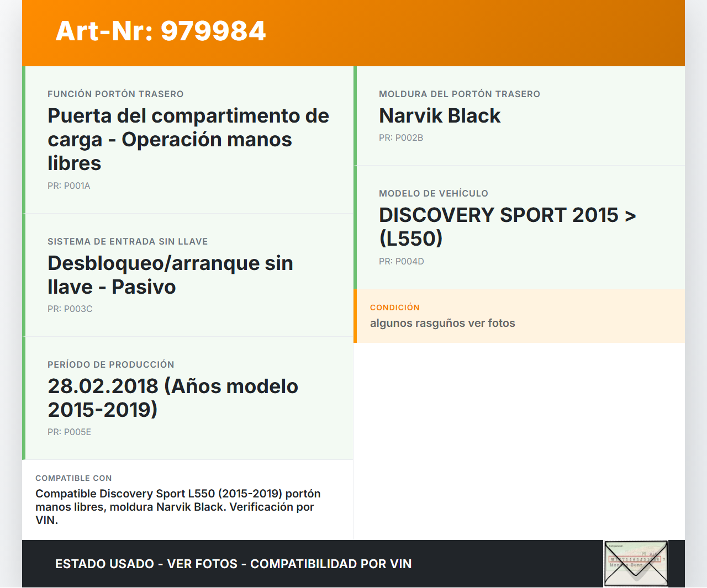The width and height of the screenshot is (707, 588).
Task: Select the 'Compatible Discovery Sport L550' compatibility paragraph
Action: point(178,507)
